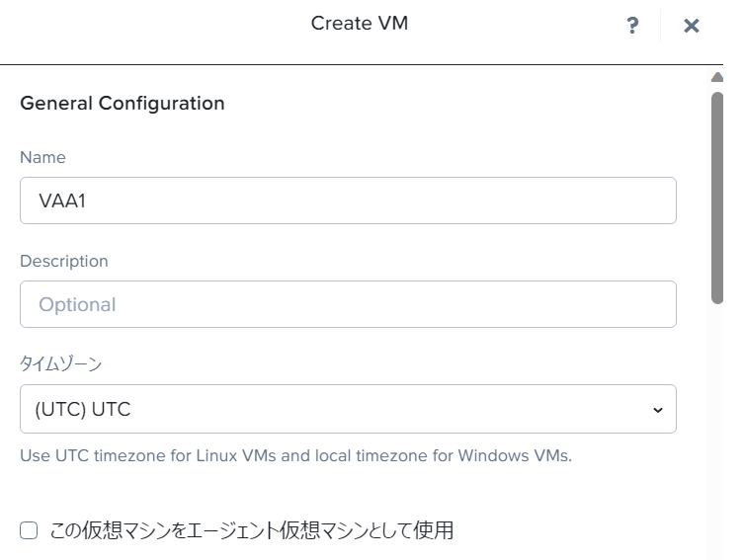The height and width of the screenshot is (560, 743).
Task: Select the General Configuration heading
Action: [x=123, y=103]
